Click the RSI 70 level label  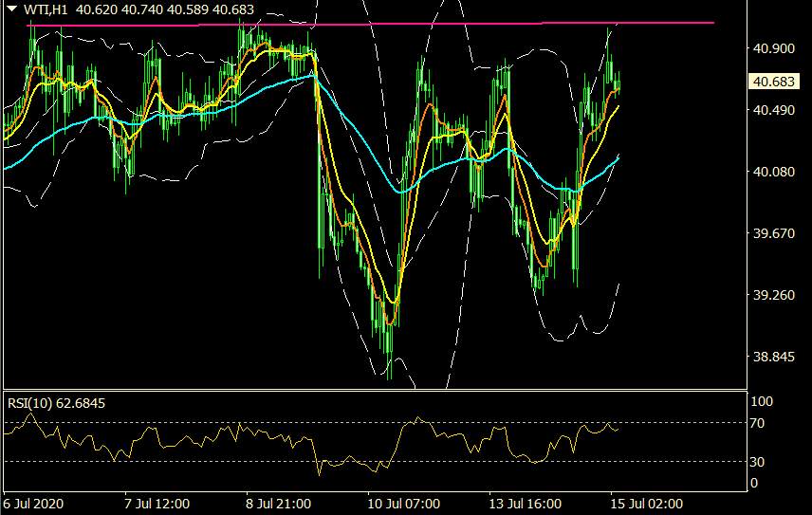tap(757, 423)
